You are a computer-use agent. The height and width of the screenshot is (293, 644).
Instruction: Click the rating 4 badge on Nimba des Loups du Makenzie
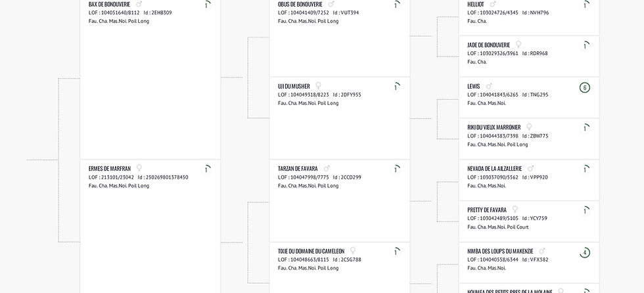pos(585,252)
